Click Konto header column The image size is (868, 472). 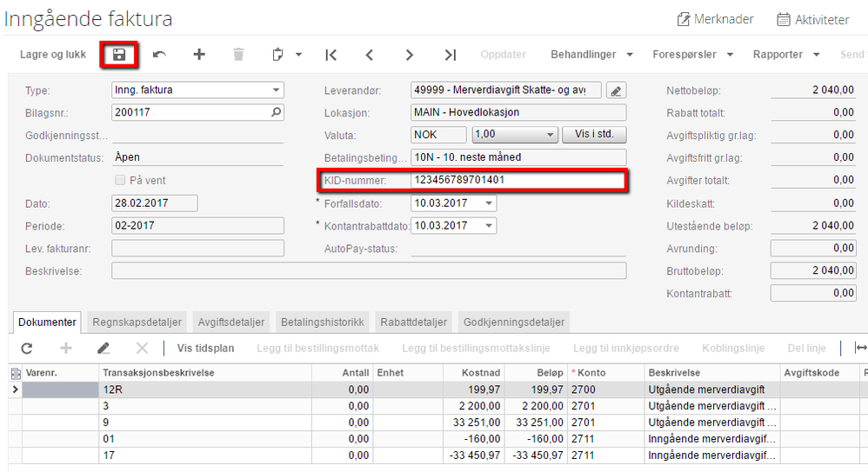[x=605, y=373]
